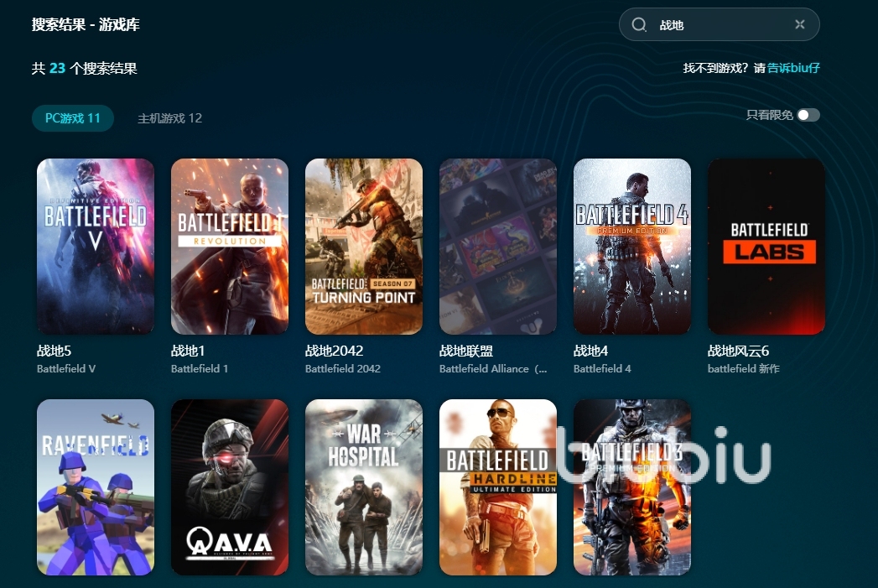This screenshot has height=588, width=878.
Task: Click the 战地联盟 game title
Action: [466, 351]
